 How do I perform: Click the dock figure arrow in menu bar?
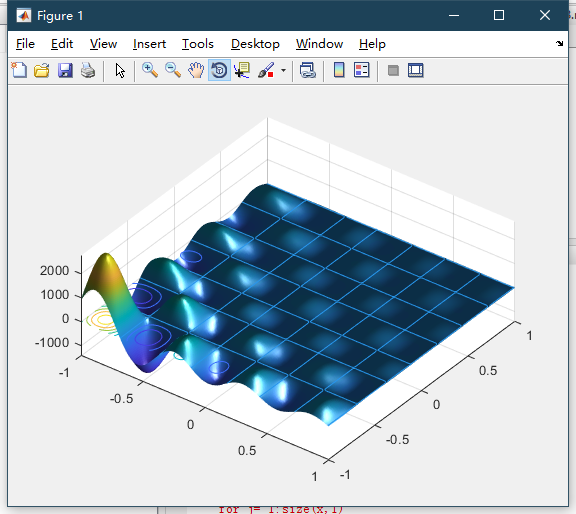click(x=559, y=44)
